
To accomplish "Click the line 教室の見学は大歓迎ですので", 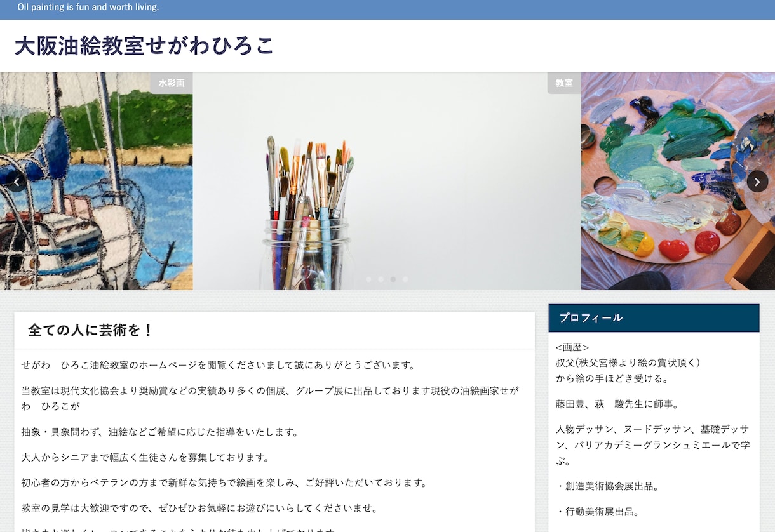I will [x=199, y=509].
